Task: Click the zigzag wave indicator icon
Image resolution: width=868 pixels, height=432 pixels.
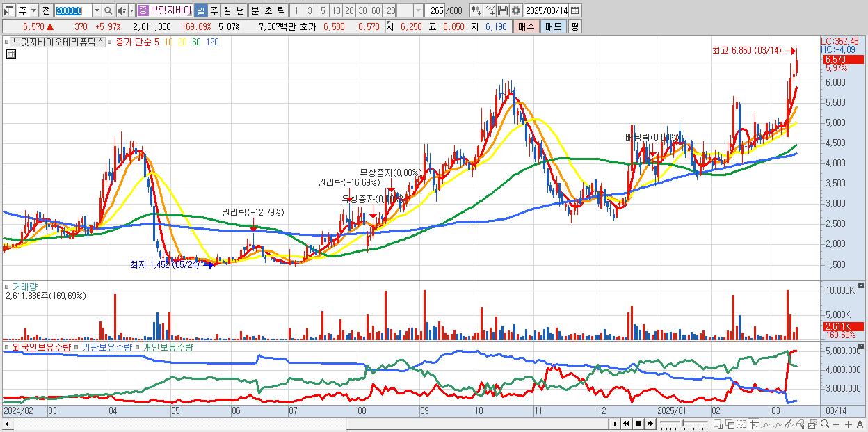Action: pyautogui.click(x=778, y=424)
